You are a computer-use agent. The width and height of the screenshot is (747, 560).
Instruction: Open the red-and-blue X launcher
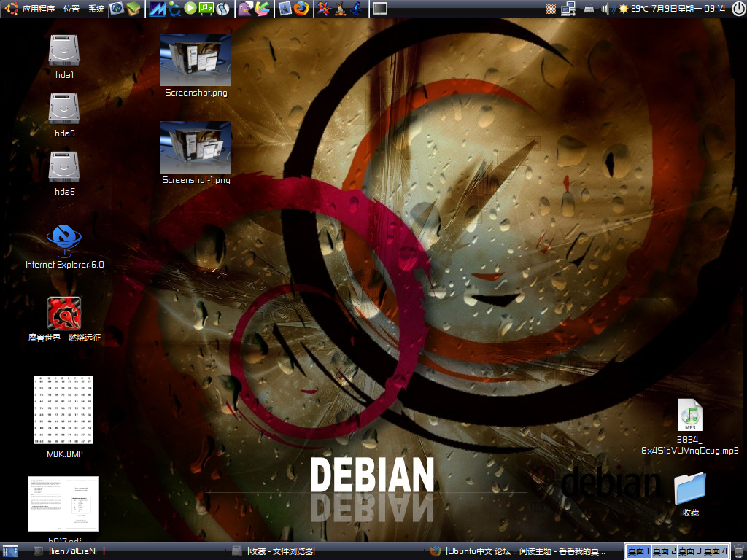click(324, 9)
